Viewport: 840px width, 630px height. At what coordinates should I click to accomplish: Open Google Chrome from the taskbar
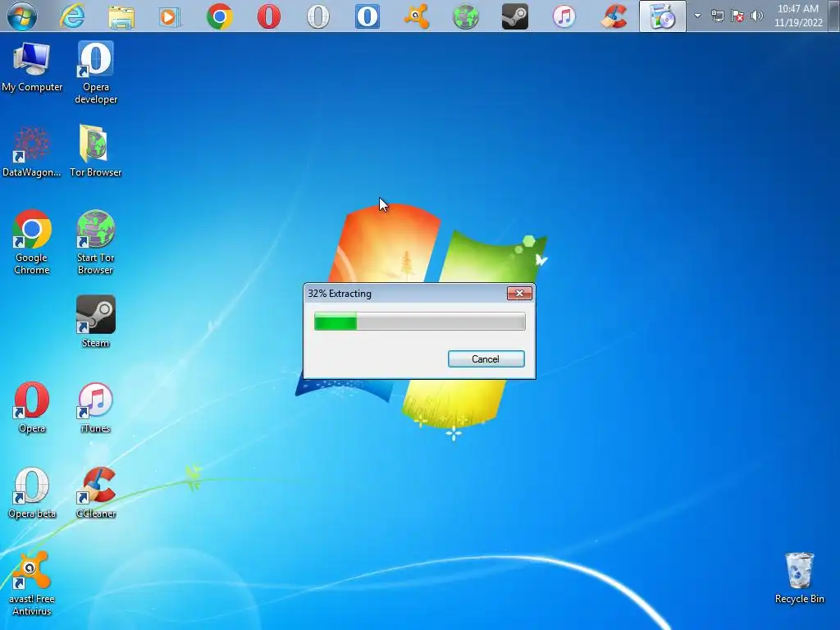[220, 16]
